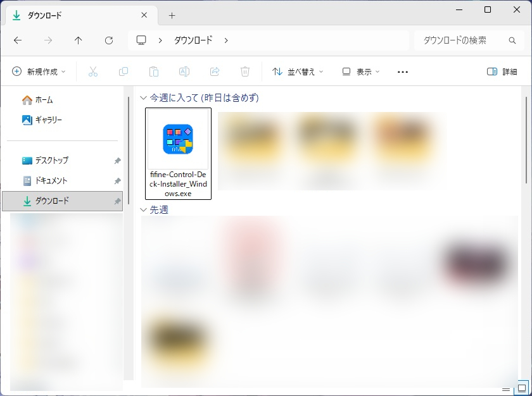The image size is (532, 396).
Task: Go up one folder with Up arrow
Action: [79, 40]
